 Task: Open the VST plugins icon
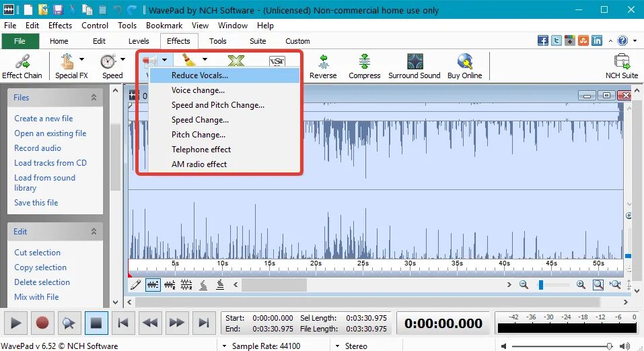pos(277,62)
